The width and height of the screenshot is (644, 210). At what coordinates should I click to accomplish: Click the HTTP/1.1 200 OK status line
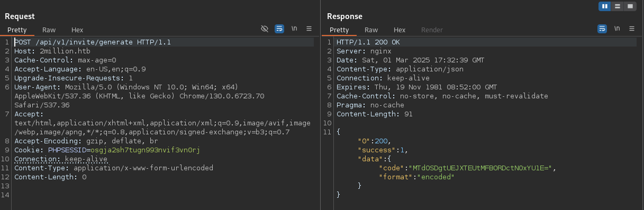(368, 42)
